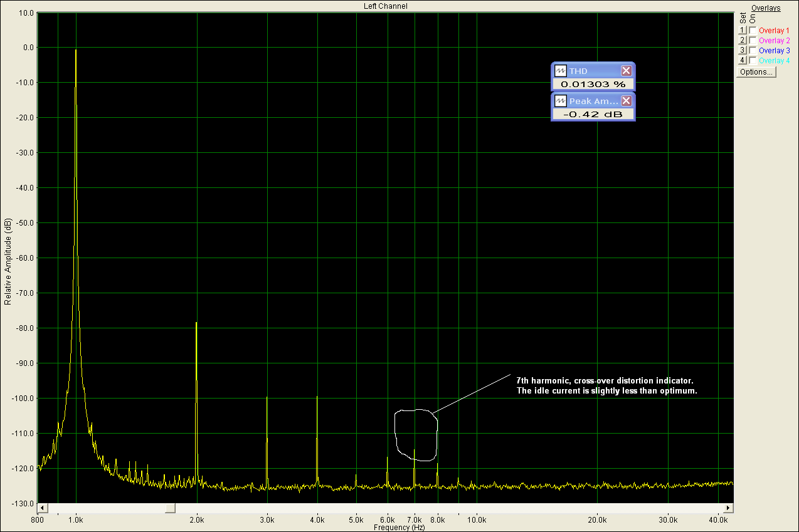Click the left arrow of the frequency scrollbar

pos(43,508)
